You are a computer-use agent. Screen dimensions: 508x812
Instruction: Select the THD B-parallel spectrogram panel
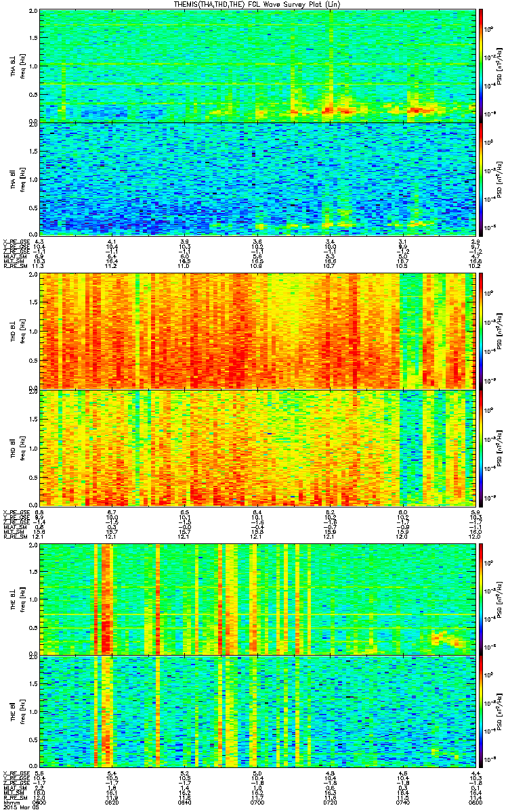pos(258,447)
